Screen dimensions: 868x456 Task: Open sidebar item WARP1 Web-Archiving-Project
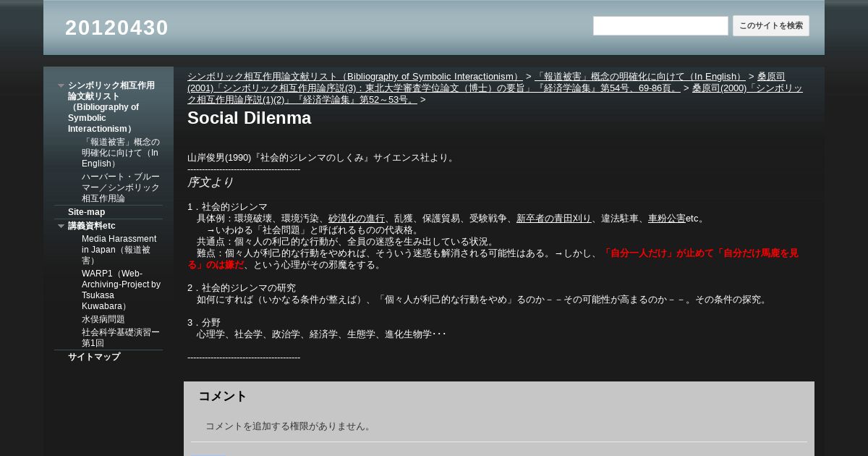point(121,290)
